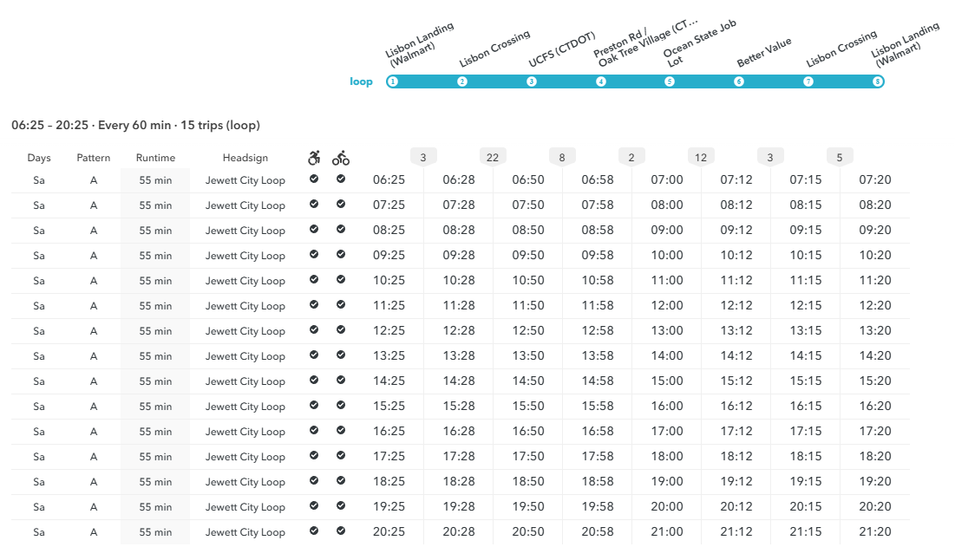Select stop marker 5 Ocean State Job Lot

[x=670, y=81]
